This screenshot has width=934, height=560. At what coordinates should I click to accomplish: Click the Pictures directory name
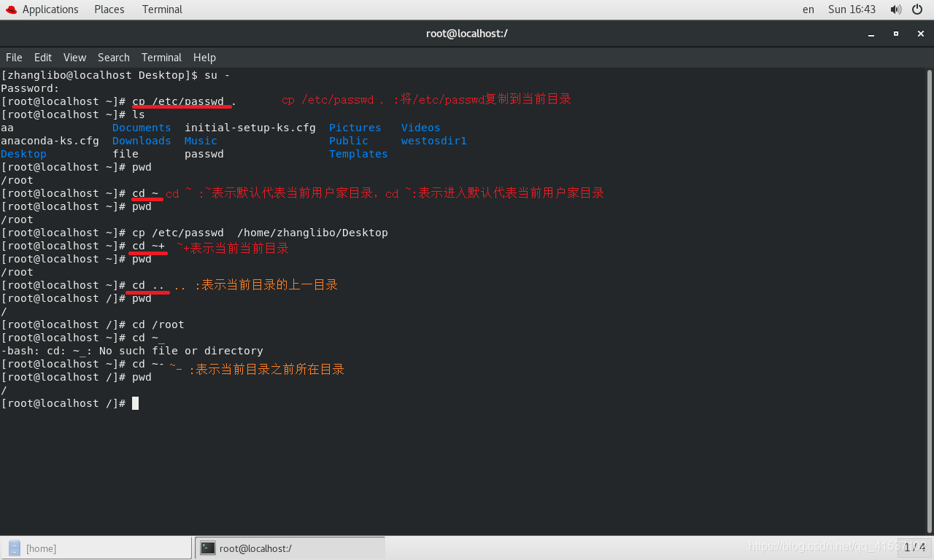pos(355,128)
